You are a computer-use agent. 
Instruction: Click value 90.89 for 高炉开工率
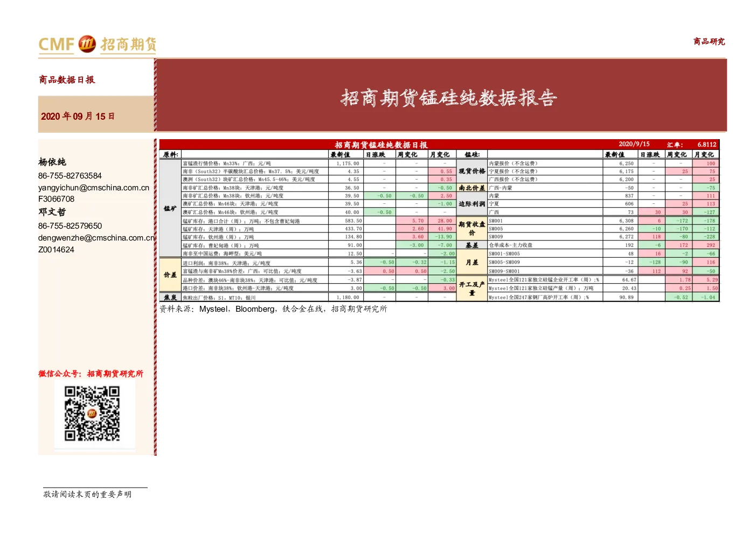[x=627, y=297]
